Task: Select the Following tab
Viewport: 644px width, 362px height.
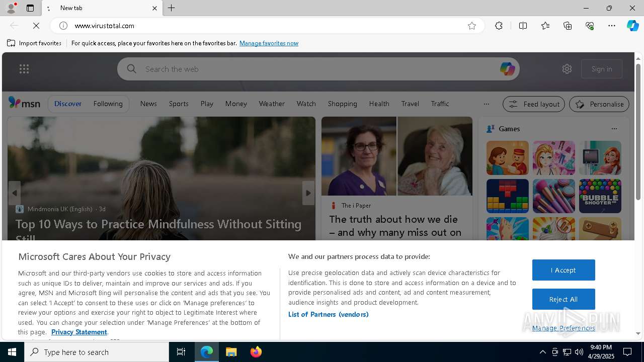Action: 108,104
